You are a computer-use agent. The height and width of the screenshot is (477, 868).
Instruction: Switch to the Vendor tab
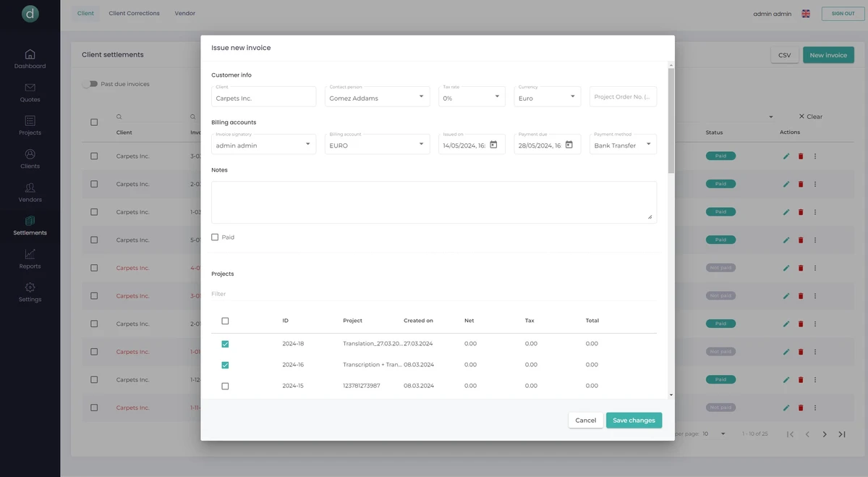tap(184, 13)
